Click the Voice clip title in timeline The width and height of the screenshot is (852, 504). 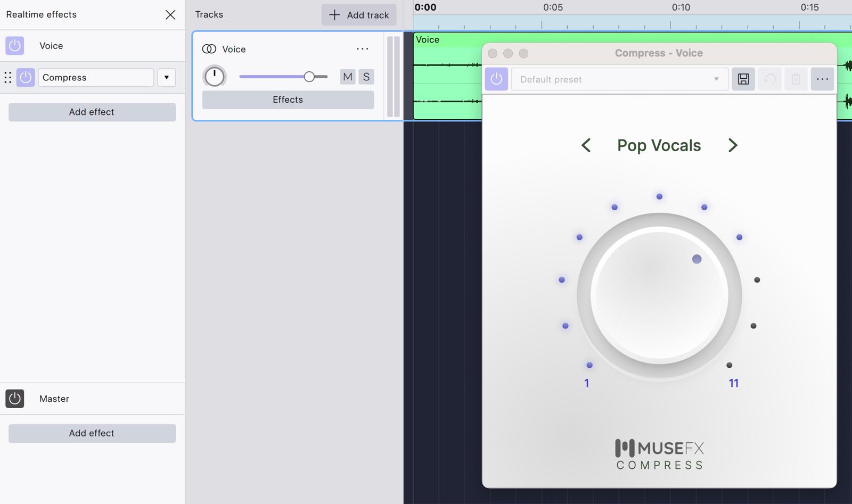point(428,39)
